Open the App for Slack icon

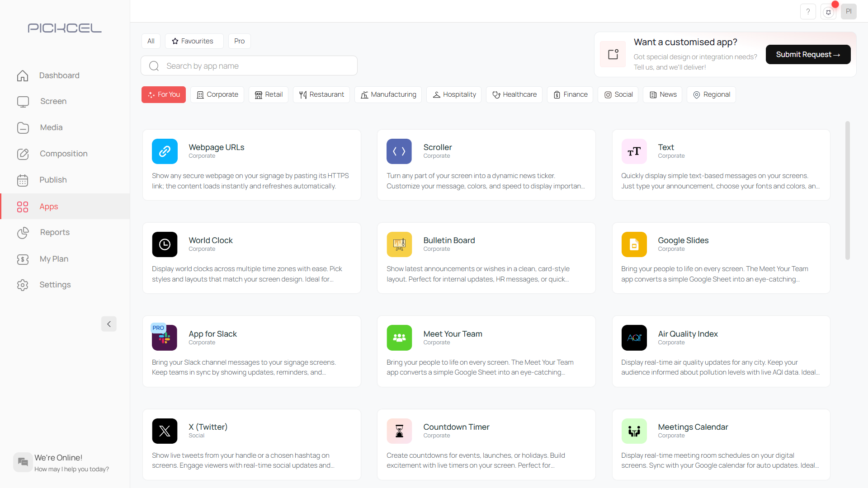[x=165, y=338]
